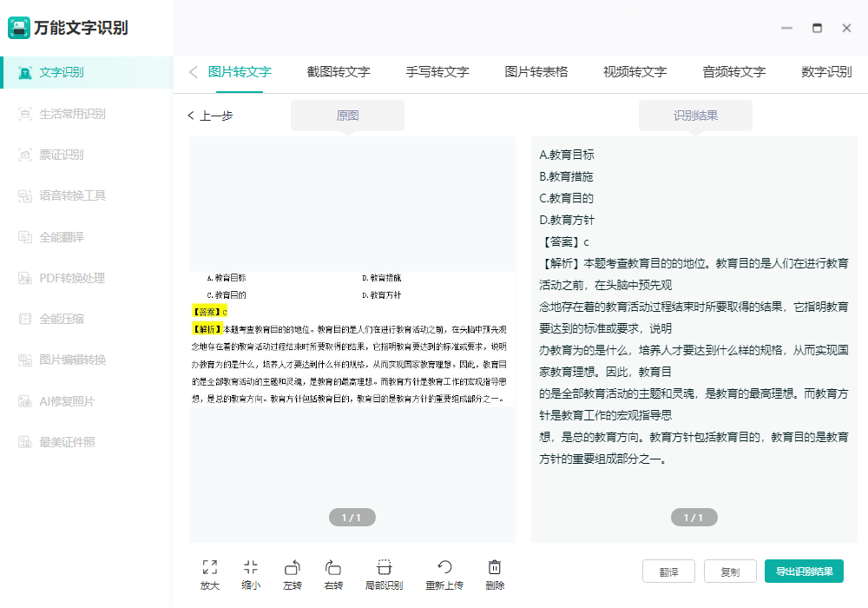Screen dimensions: 868x608
Task: Zoom out with the 缩小 icon
Action: click(251, 567)
